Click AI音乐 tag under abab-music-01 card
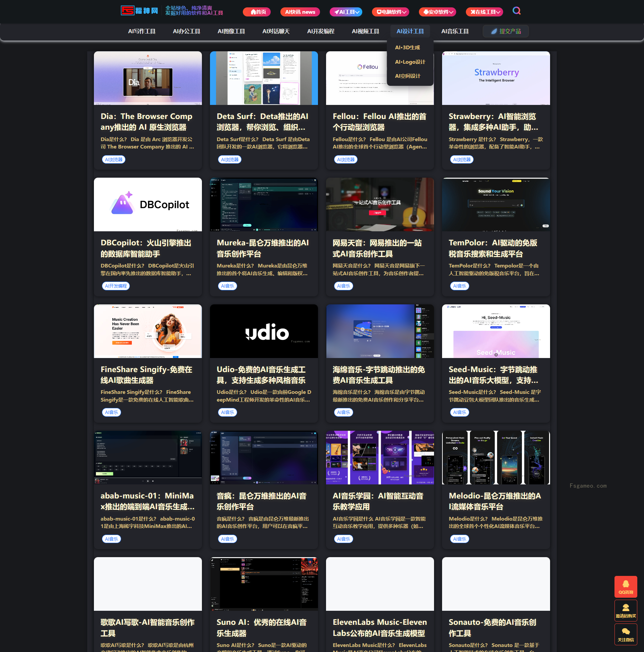The image size is (644, 652). [x=111, y=539]
